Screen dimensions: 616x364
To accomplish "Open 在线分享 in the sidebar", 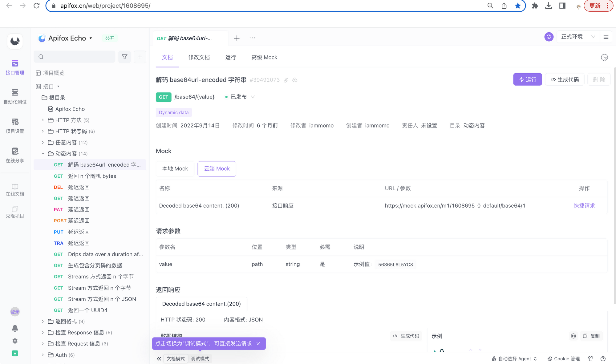I will click(x=15, y=156).
